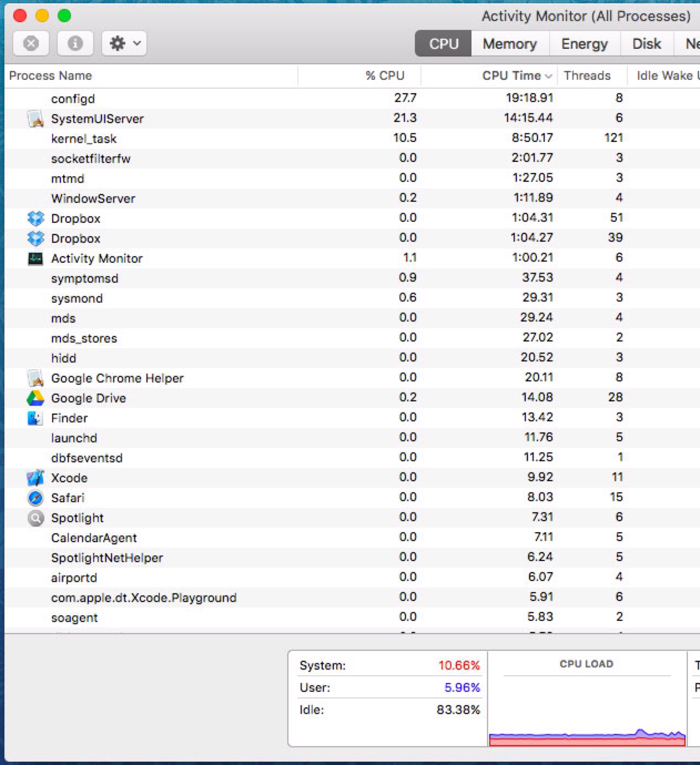Screen dimensions: 700x765
Task: Select the WindowServer process
Action: click(352, 198)
